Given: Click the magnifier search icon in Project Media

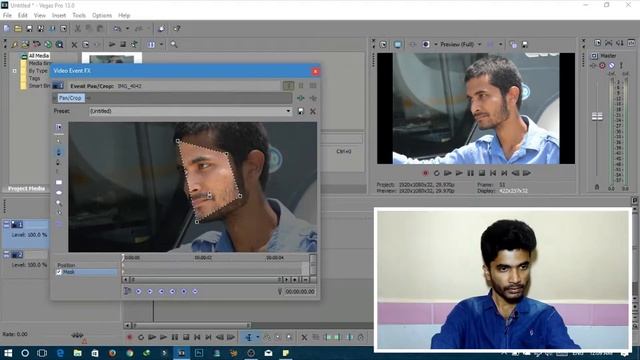Looking at the screenshot, I should (174, 44).
